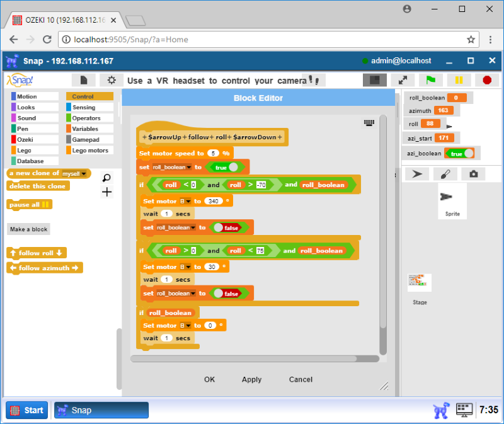Bookmark this page with the star icon

[x=471, y=40]
